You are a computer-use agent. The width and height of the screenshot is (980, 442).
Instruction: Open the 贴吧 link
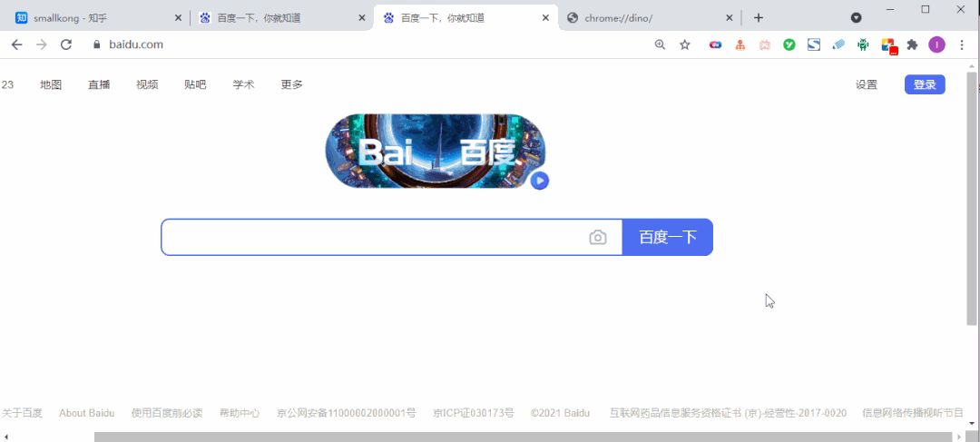coord(195,84)
